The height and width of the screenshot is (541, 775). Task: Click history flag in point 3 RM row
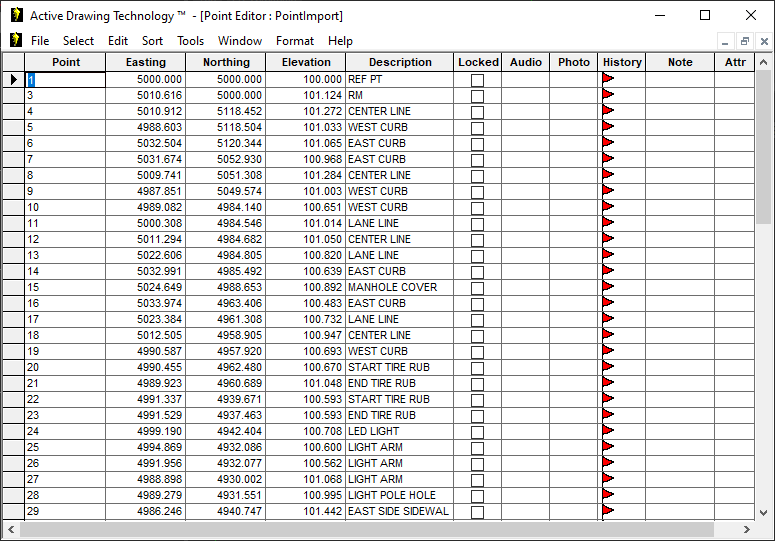608,95
